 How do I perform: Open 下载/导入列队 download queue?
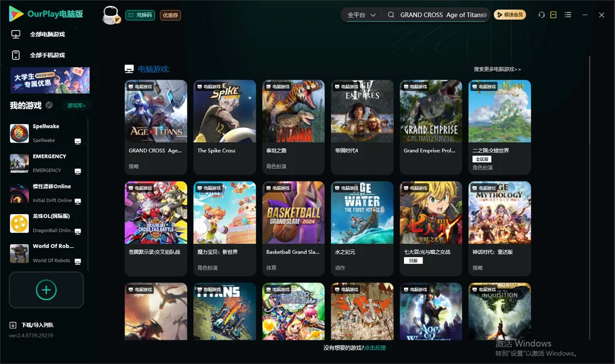click(x=38, y=325)
